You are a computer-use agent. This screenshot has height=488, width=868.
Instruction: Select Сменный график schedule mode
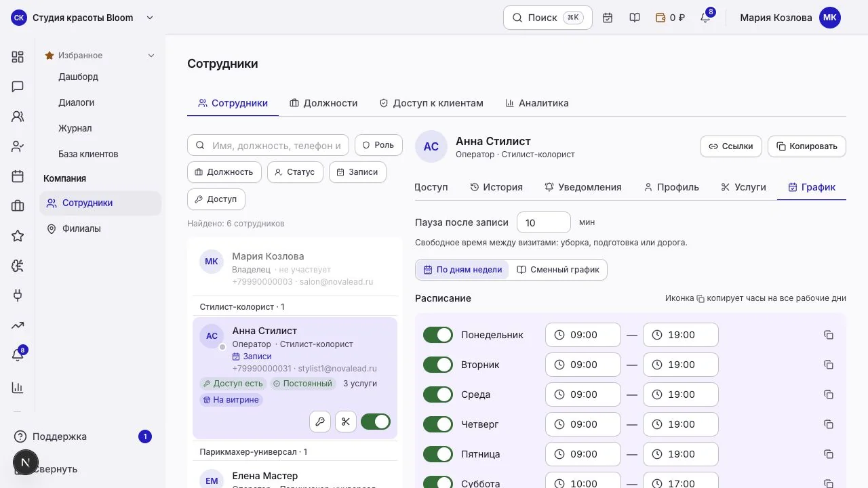point(558,270)
